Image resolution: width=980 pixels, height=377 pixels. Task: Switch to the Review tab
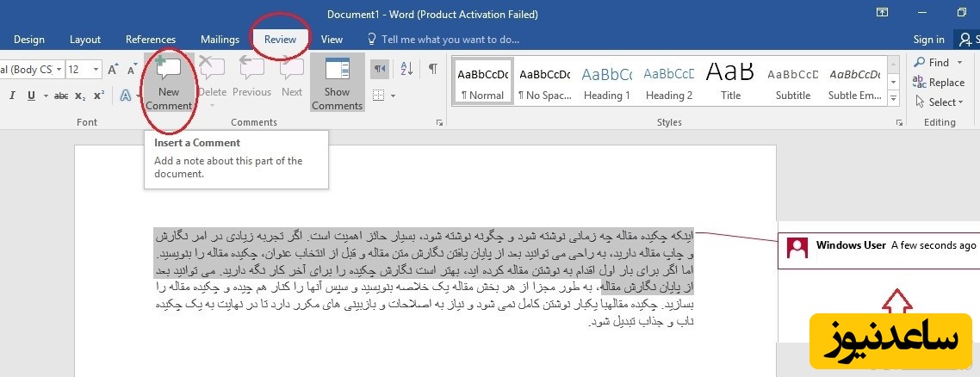pyautogui.click(x=280, y=40)
